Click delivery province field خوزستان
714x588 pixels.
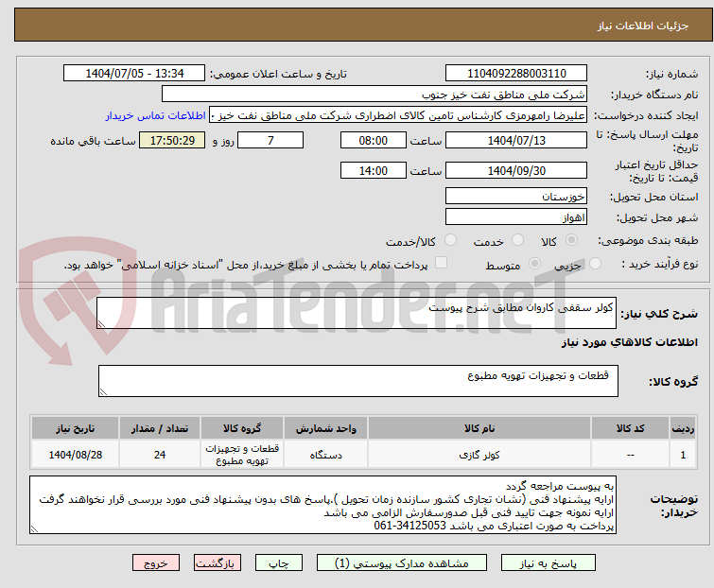tap(516, 196)
